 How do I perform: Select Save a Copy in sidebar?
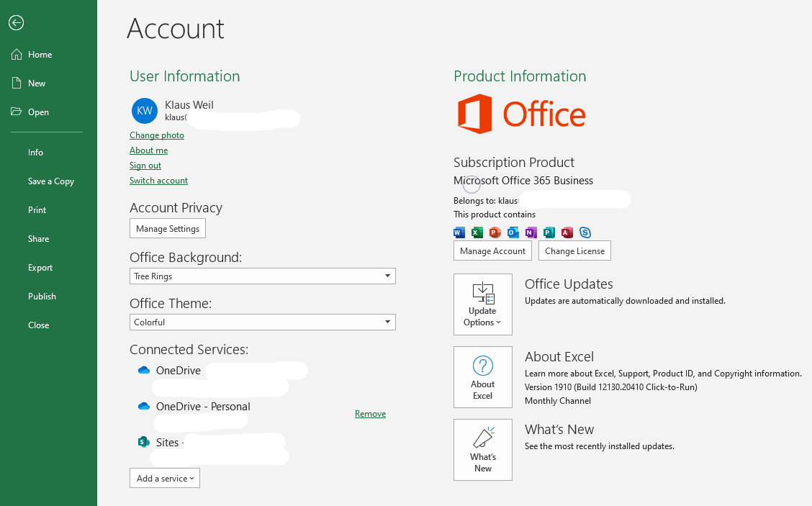click(50, 181)
